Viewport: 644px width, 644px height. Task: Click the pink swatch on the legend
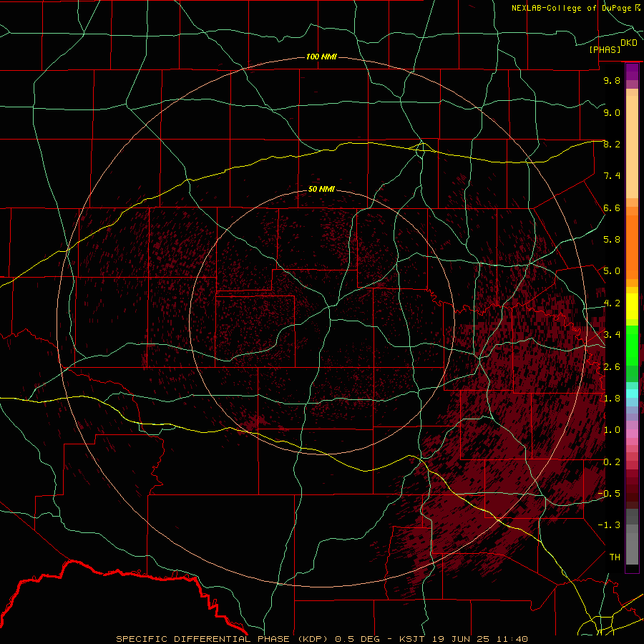click(632, 434)
